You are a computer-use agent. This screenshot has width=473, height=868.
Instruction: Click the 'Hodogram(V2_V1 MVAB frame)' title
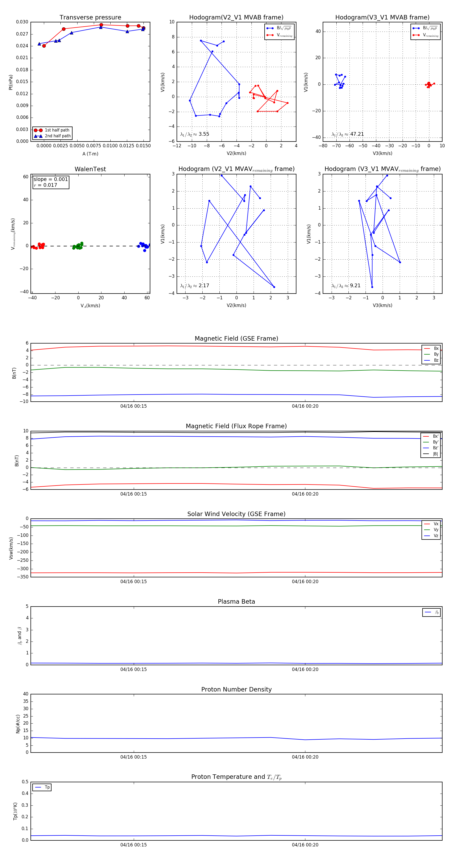236,18
